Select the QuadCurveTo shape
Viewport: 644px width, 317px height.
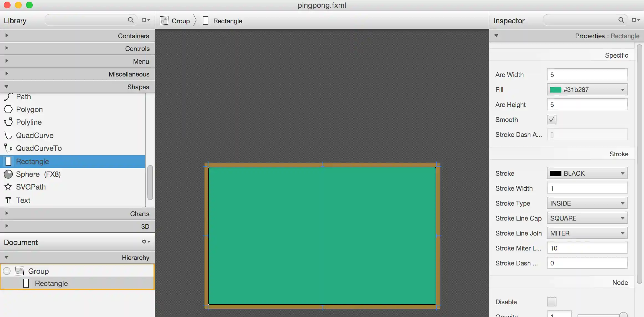39,148
